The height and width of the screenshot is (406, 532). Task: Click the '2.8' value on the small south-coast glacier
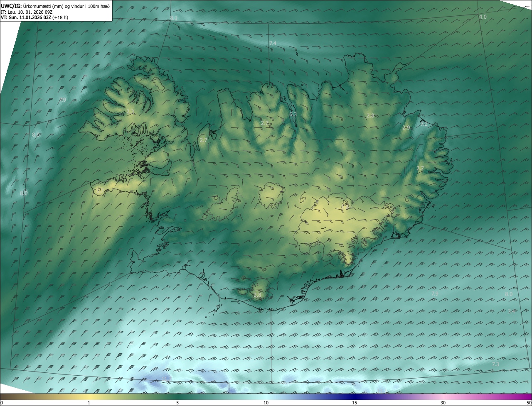click(x=258, y=295)
